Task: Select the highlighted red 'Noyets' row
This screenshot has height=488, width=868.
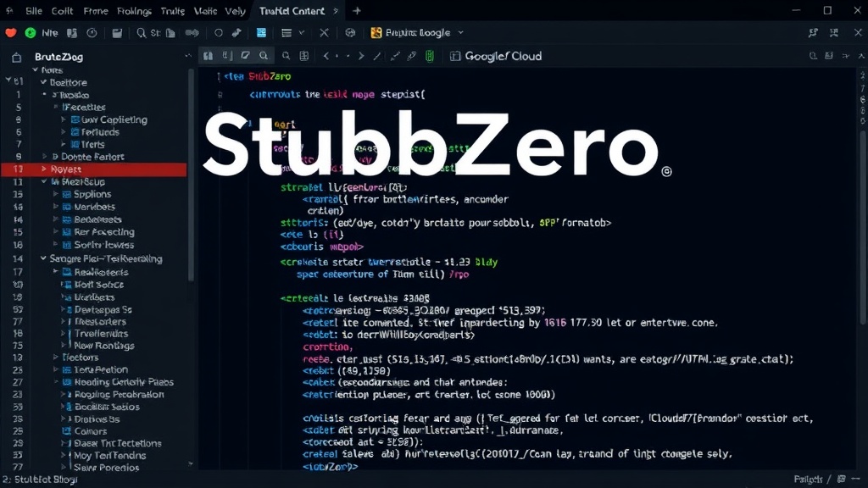Action: pyautogui.click(x=93, y=169)
